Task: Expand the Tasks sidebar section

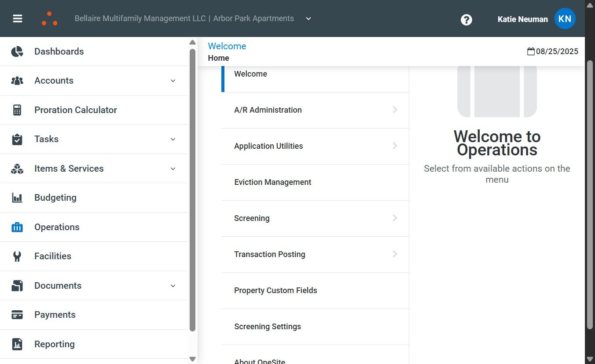Action: (x=173, y=139)
